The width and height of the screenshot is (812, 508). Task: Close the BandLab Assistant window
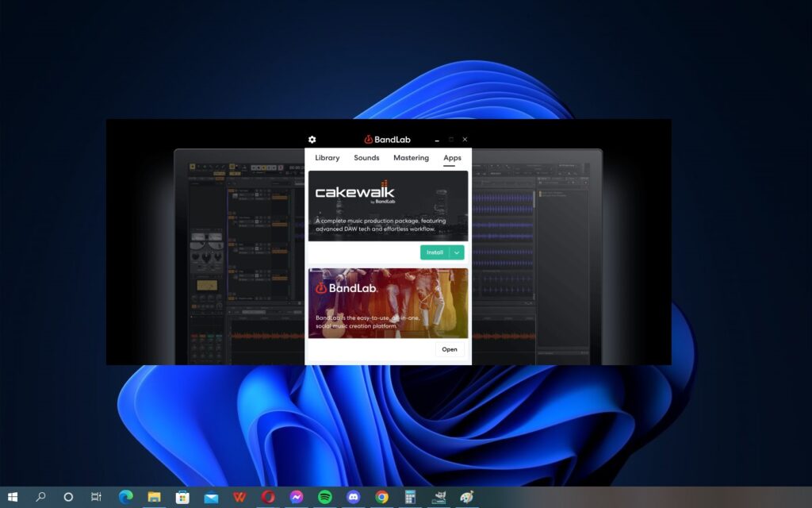[x=465, y=140]
